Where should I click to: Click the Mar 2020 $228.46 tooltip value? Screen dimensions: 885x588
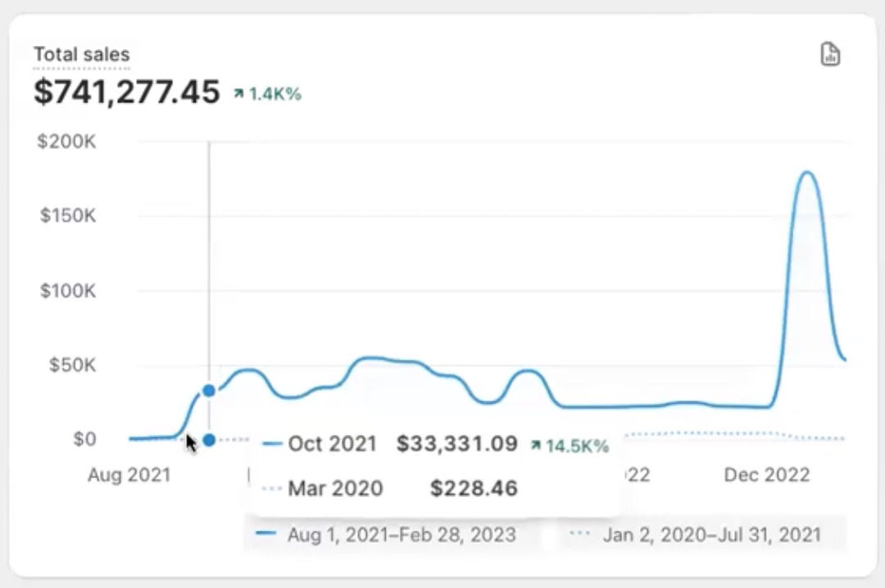click(x=474, y=489)
